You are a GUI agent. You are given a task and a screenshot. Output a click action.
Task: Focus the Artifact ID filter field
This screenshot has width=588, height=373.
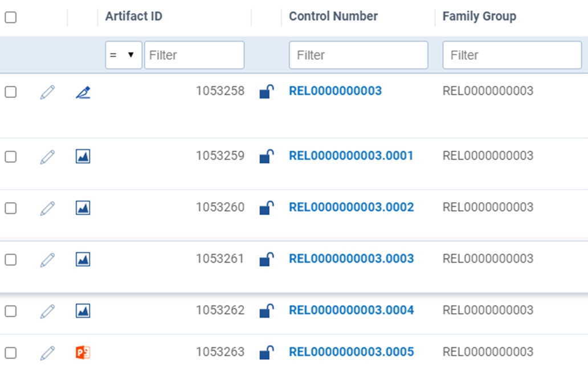194,55
